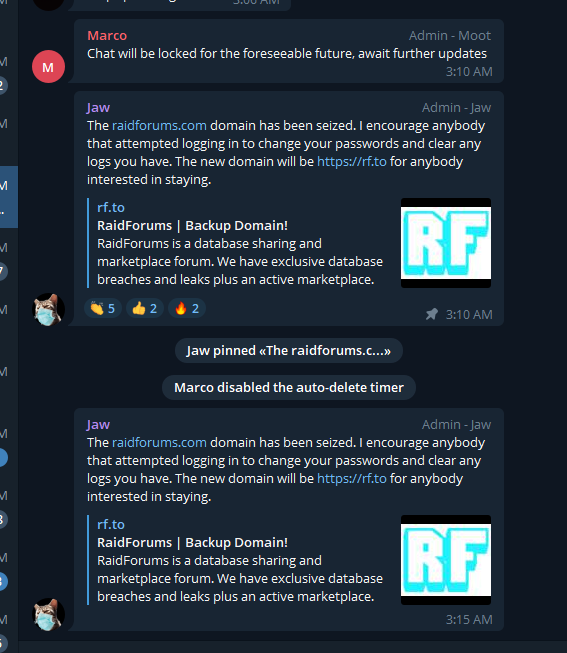The height and width of the screenshot is (653, 567).
Task: Click the Marco sender name in red
Action: point(107,36)
